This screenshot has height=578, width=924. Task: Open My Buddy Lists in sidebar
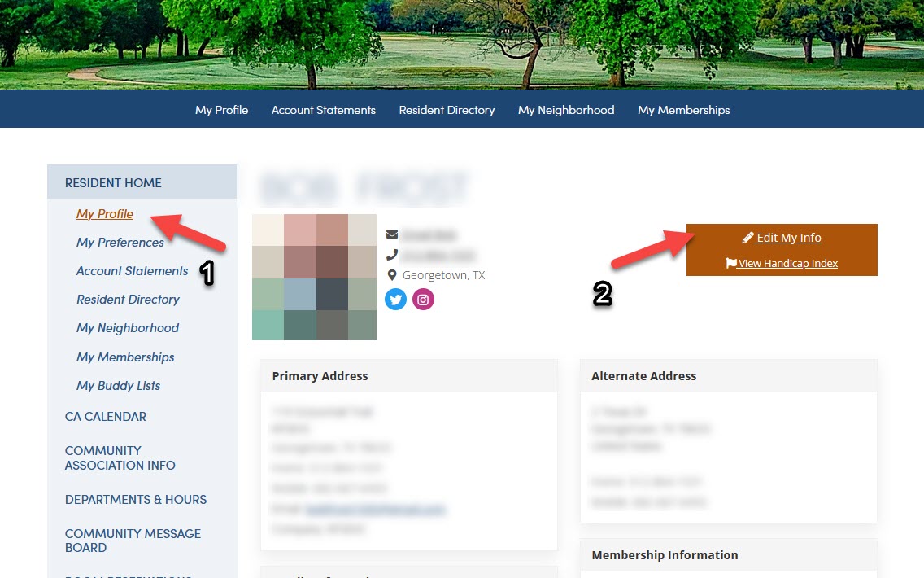click(119, 386)
